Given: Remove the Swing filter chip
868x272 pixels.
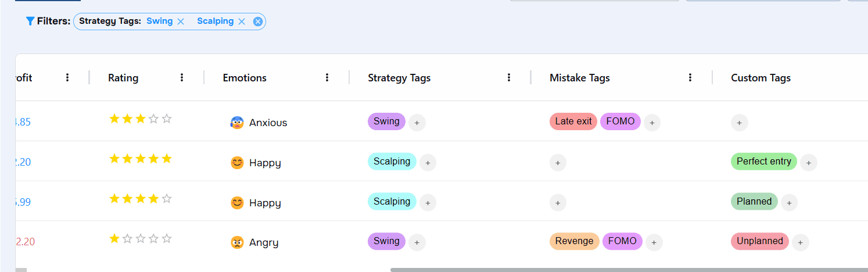Looking at the screenshot, I should (181, 22).
